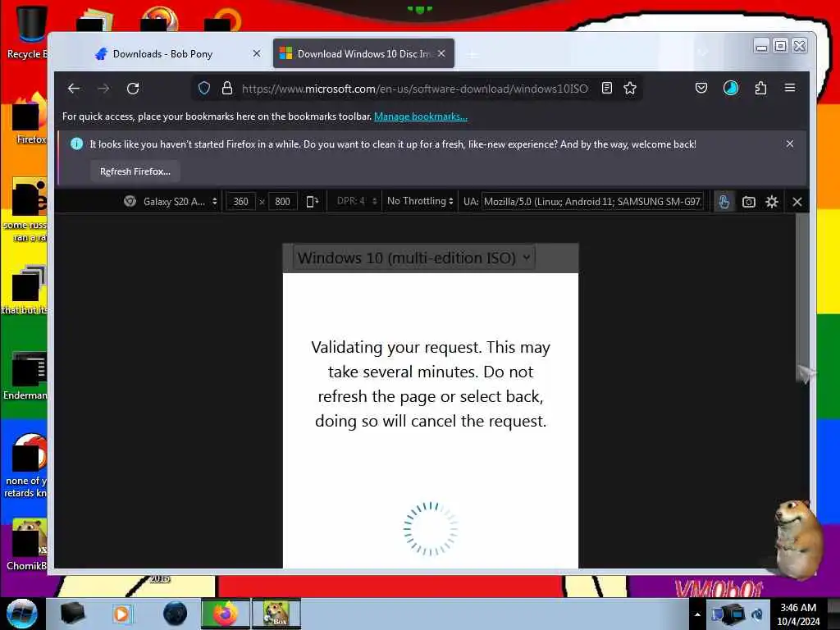This screenshot has width=840, height=630.
Task: Open the Windows Start orb
Action: 21,614
